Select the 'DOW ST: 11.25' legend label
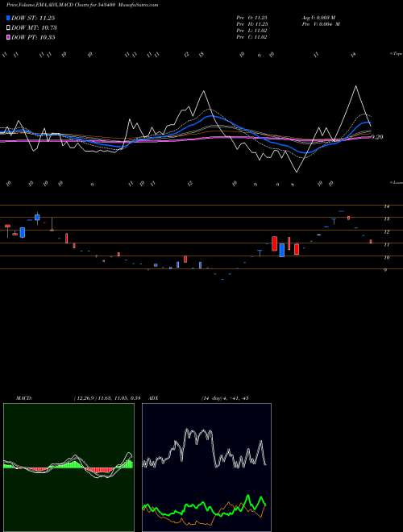 tap(33, 19)
